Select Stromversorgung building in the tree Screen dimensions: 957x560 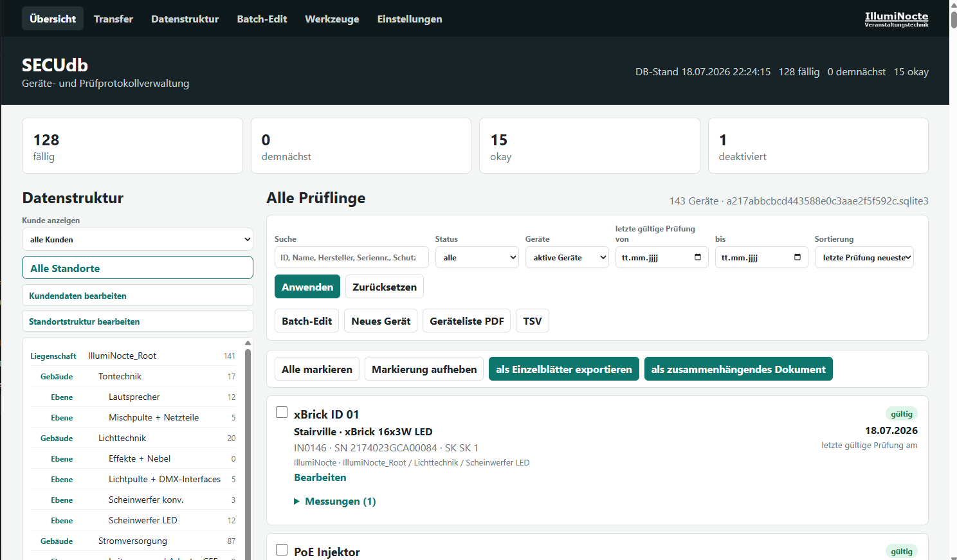[133, 541]
